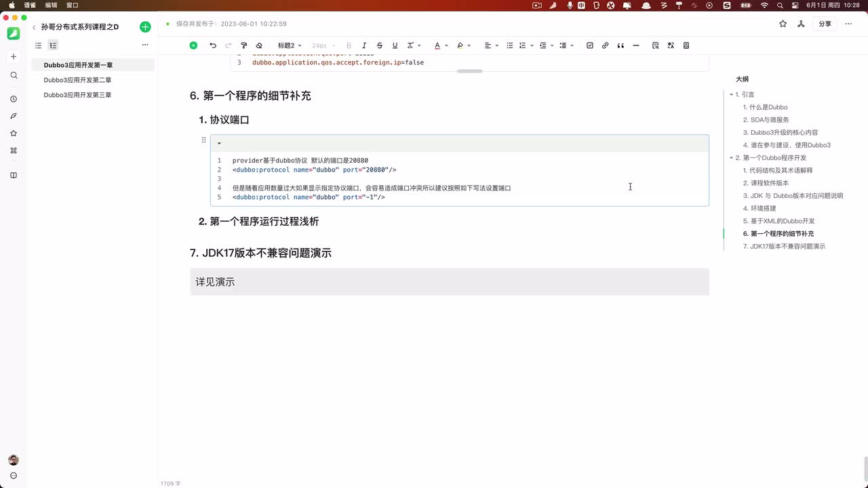
Task: Favorite this document with the star
Action: pyautogui.click(x=783, y=24)
